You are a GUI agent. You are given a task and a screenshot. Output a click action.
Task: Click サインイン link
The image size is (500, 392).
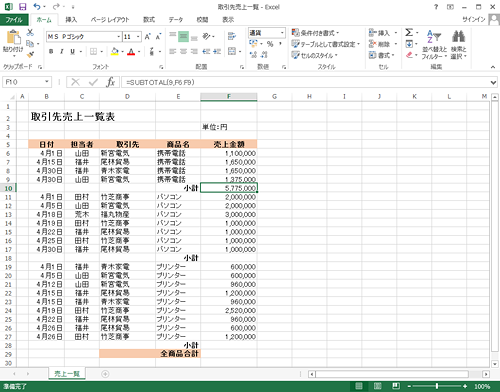coord(473,19)
